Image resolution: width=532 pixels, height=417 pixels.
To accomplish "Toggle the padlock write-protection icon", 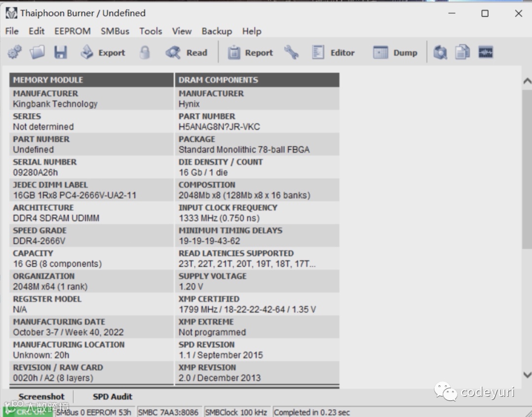I will point(145,52).
